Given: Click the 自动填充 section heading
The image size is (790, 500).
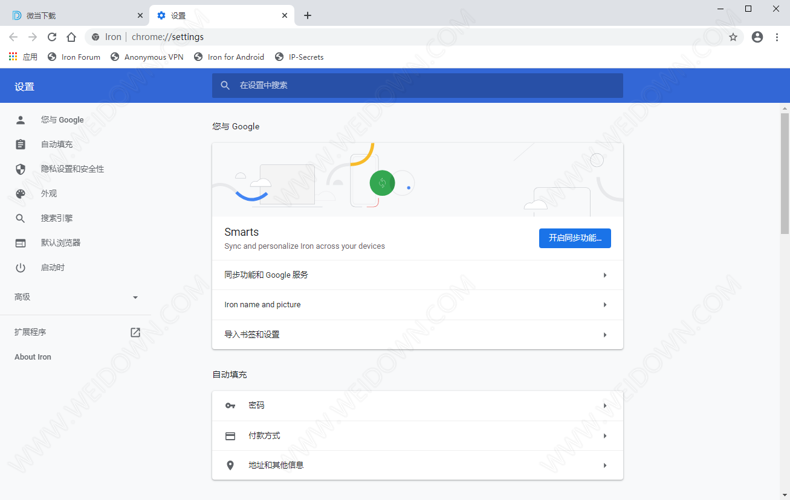Looking at the screenshot, I should click(x=230, y=374).
